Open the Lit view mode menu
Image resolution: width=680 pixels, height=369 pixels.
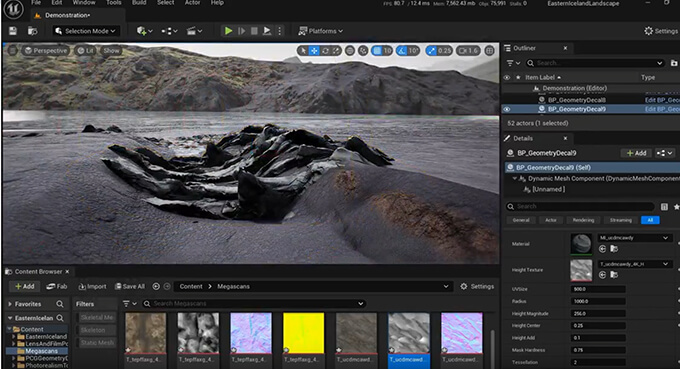pos(85,51)
